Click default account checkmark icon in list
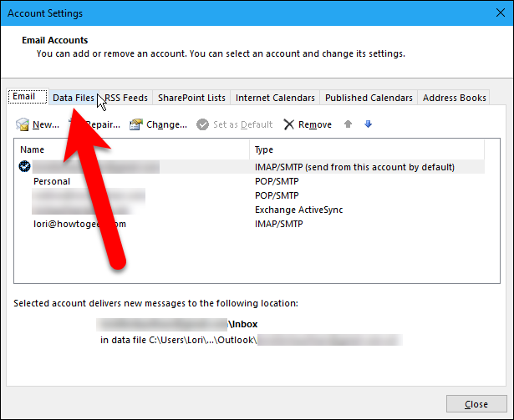 [24, 166]
